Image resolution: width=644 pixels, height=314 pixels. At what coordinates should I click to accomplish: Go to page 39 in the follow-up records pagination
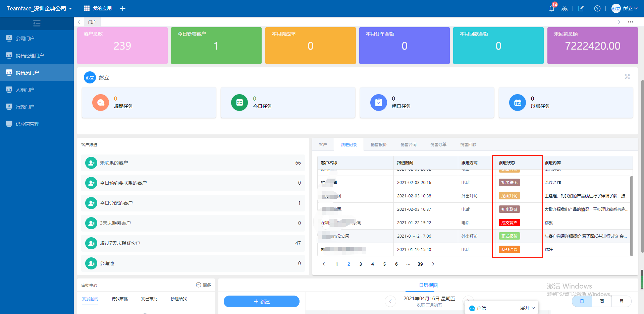click(x=420, y=264)
